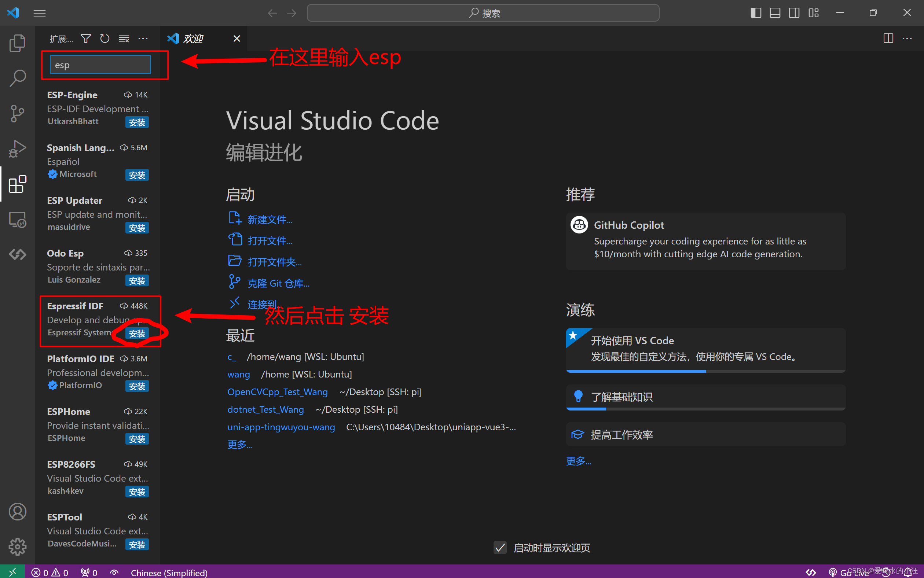Screen dimensions: 924x578
Task: Open the Run and Debug view
Action: pos(17,149)
